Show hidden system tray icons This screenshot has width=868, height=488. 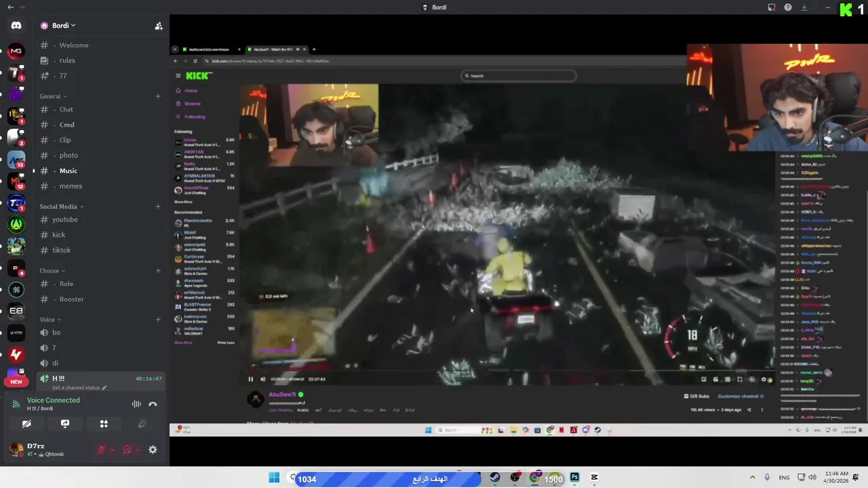point(752,478)
